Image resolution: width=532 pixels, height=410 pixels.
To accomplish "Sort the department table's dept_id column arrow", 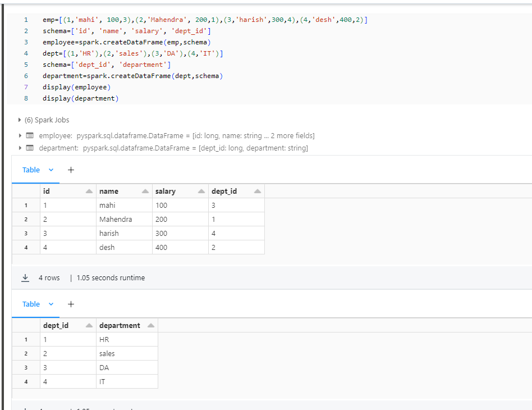I will click(89, 325).
